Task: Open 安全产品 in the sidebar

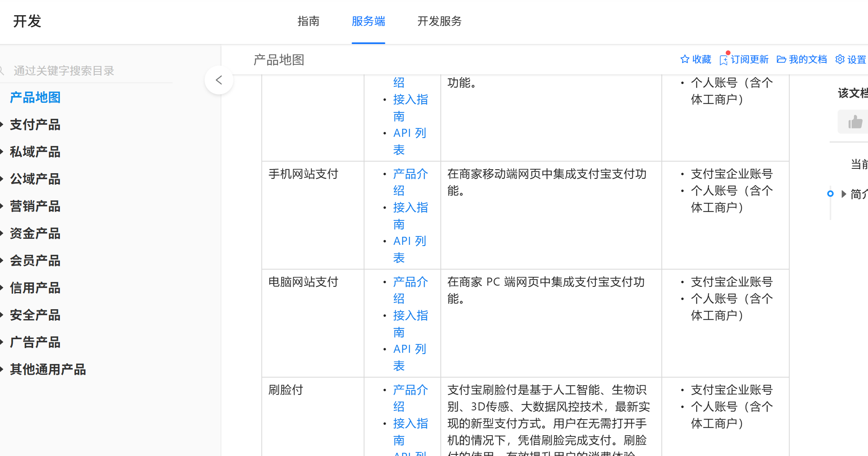Action: pos(35,315)
